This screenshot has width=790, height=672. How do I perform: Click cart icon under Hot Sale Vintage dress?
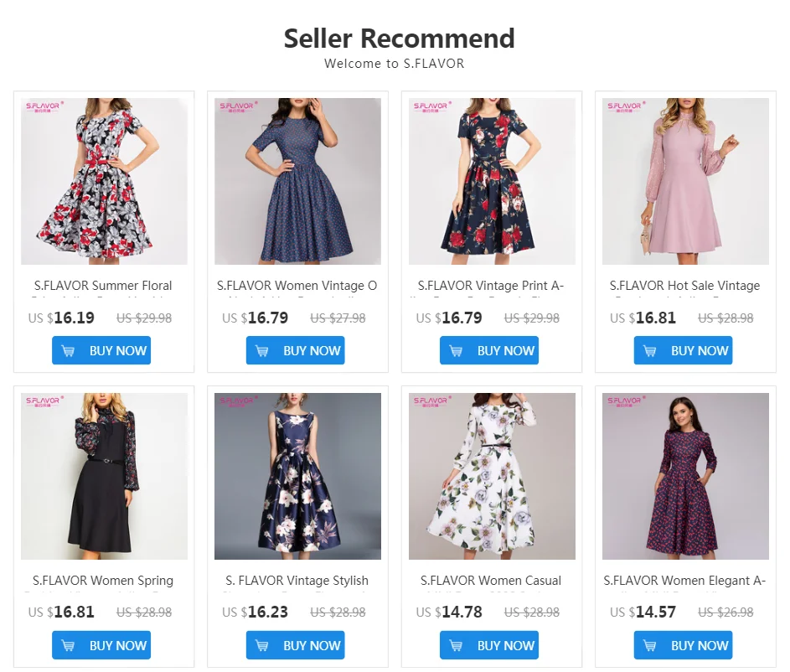(650, 351)
